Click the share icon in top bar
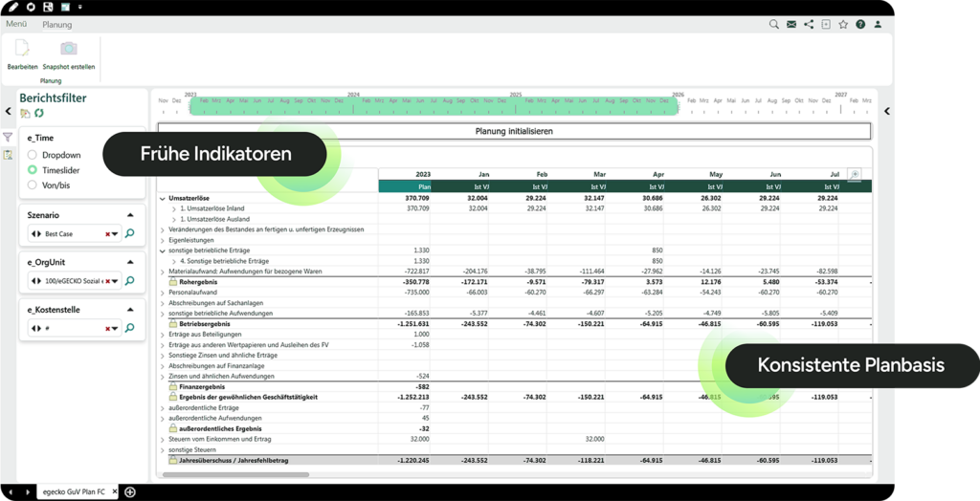This screenshot has height=501, width=980. point(809,24)
